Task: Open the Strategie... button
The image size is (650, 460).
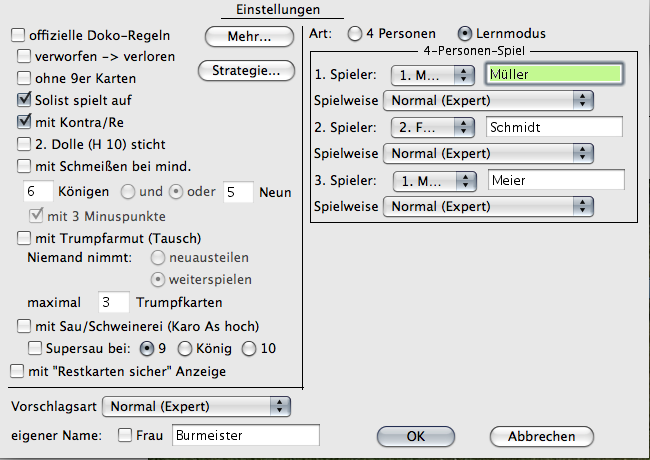Action: click(246, 71)
